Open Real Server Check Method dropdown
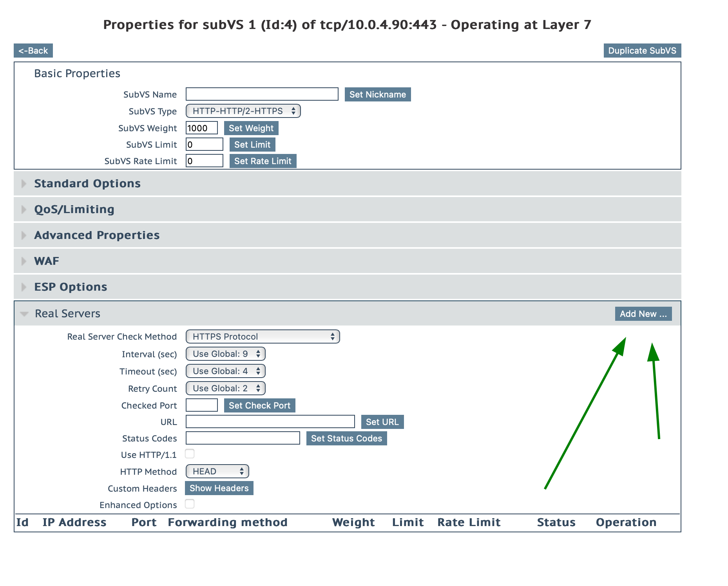The height and width of the screenshot is (586, 728). click(x=263, y=337)
